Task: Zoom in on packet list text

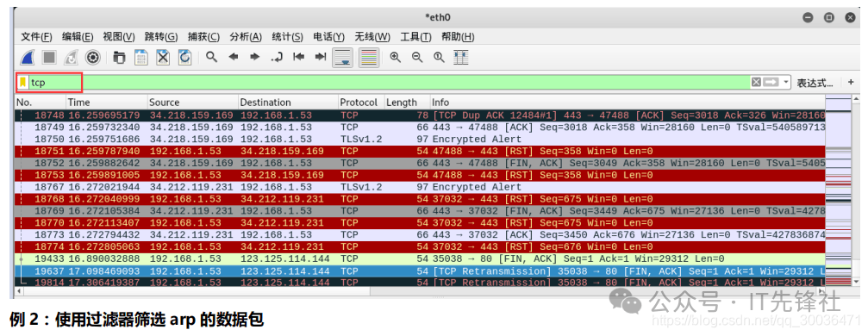Action: 396,57
